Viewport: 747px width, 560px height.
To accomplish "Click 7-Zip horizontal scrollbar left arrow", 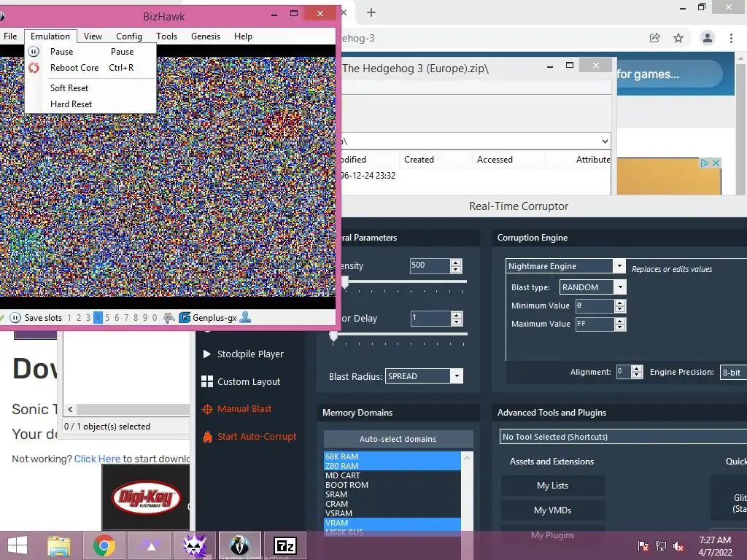I will tap(71, 410).
